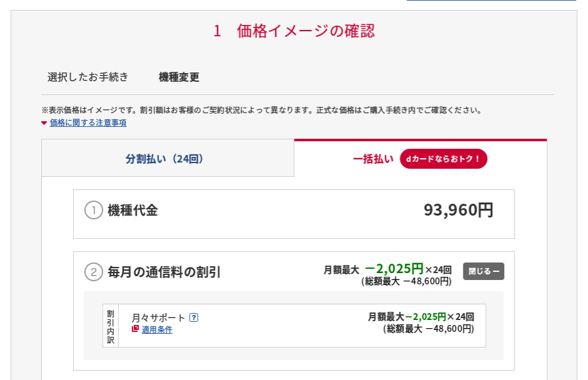The width and height of the screenshot is (588, 380).
Task: Click the circled number 1 icon
Action: (94, 210)
